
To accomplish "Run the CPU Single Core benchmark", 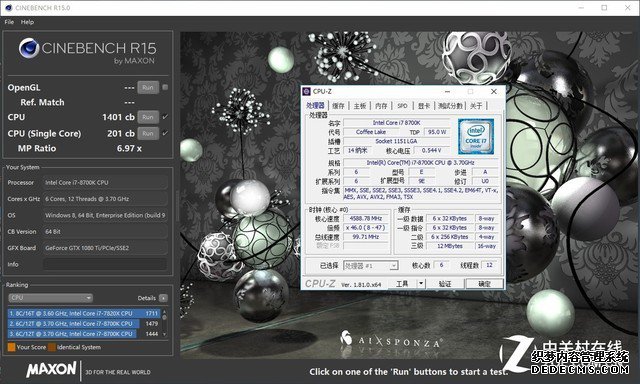I will pos(148,133).
